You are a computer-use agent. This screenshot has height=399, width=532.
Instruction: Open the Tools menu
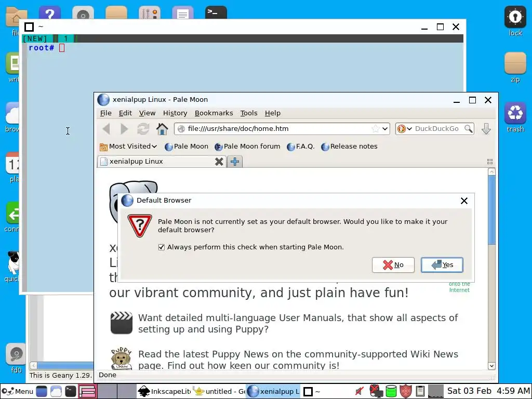click(249, 113)
